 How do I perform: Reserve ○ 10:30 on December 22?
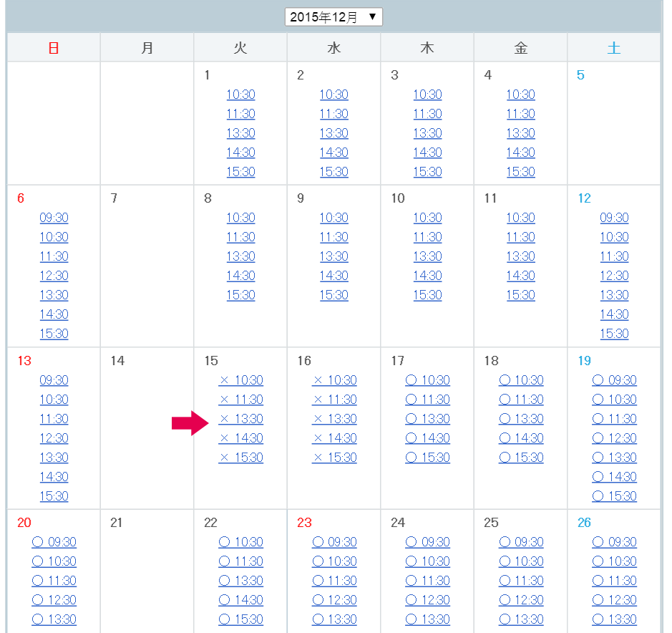click(x=241, y=541)
